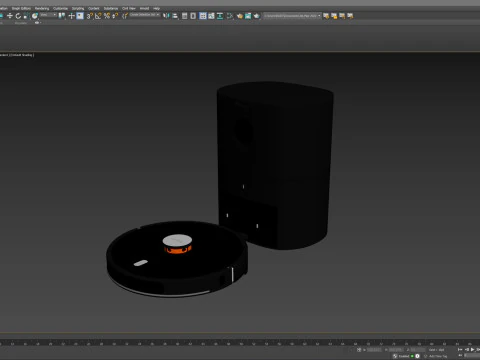Image resolution: width=480 pixels, height=360 pixels.
Task: Toggle Absolute/Offset transform mode icon
Action: click(359, 350)
